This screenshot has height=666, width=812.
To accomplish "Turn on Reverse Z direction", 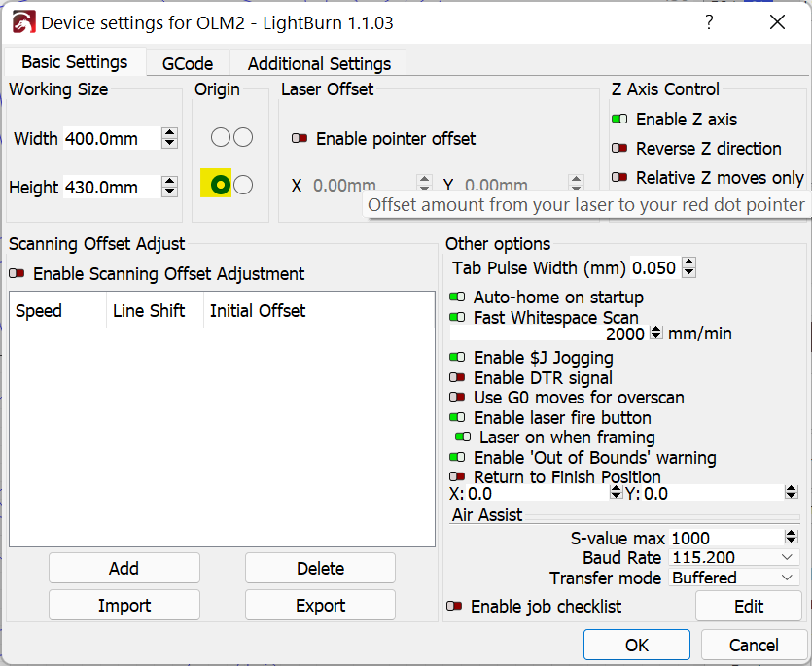I will (619, 149).
